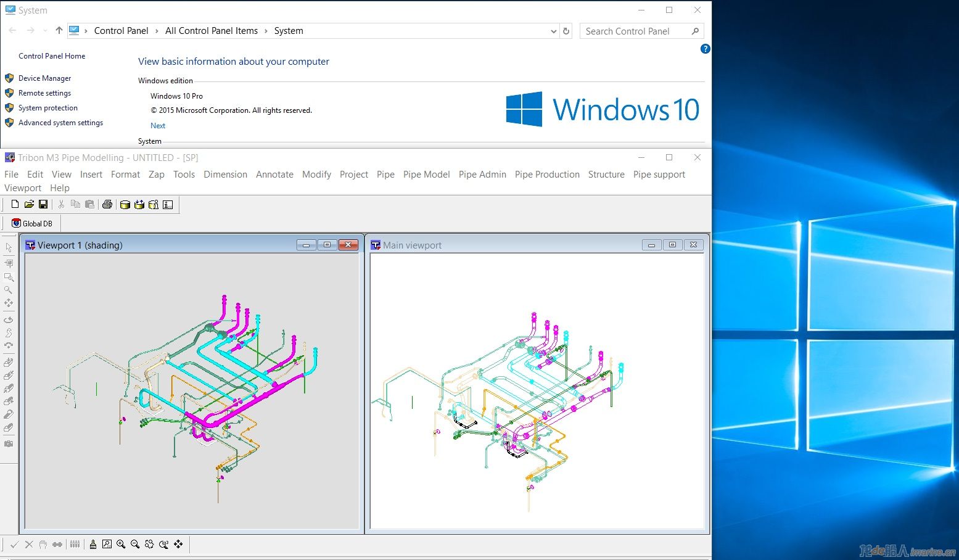Image resolution: width=959 pixels, height=560 pixels.
Task: Open Advanced system settings link
Action: coord(60,123)
